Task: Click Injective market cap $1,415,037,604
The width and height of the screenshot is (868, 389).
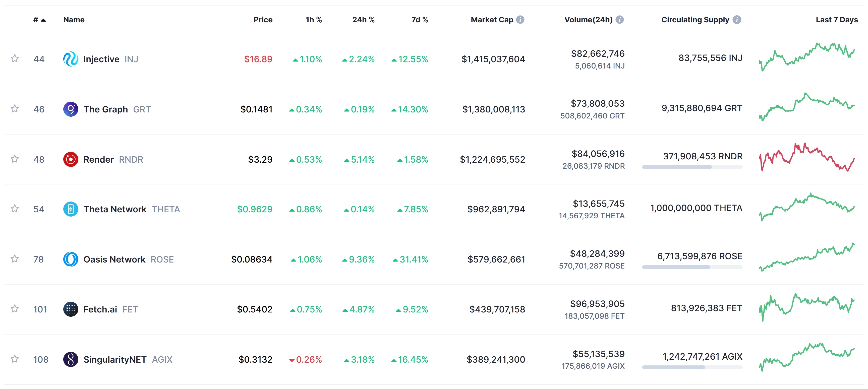Action: click(x=493, y=59)
